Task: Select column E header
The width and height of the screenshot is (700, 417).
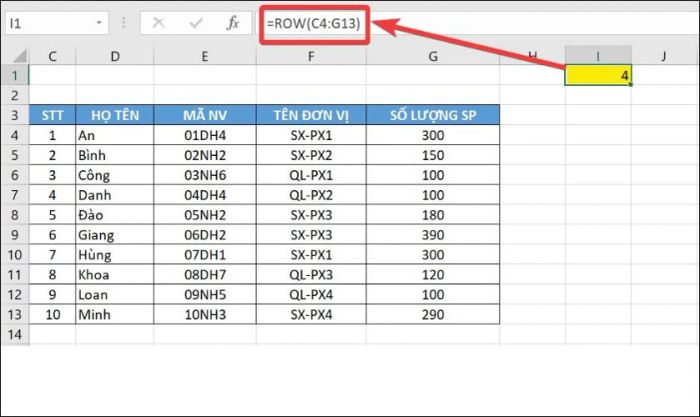Action: coord(205,56)
